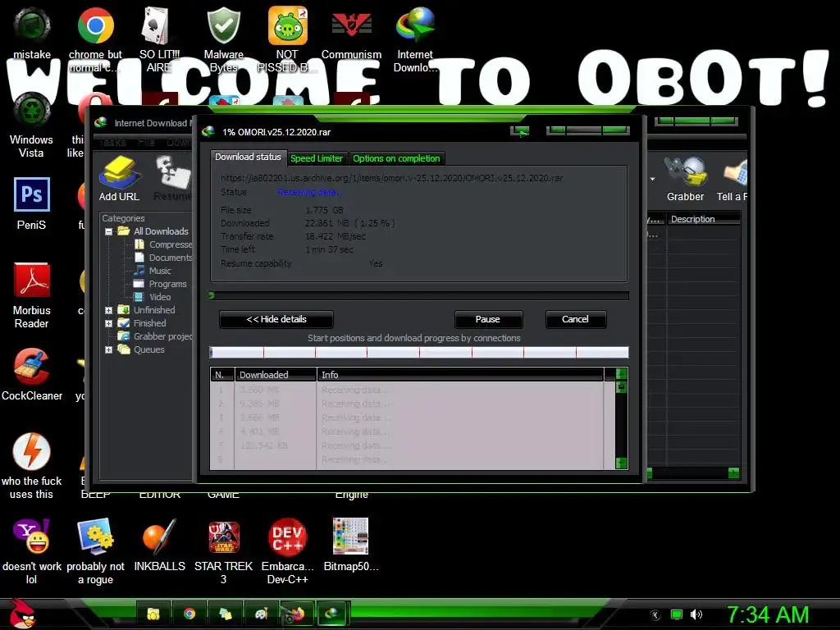
Task: Open Grabber tool in IDM toolbar
Action: click(685, 180)
